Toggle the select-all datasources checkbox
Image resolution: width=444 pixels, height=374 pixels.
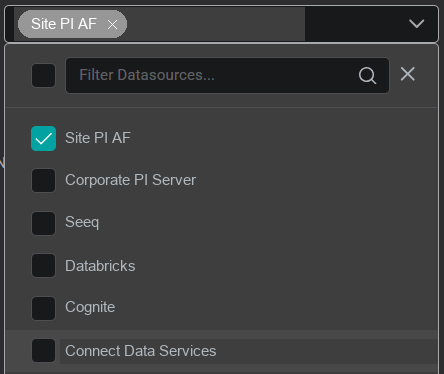coord(43,75)
